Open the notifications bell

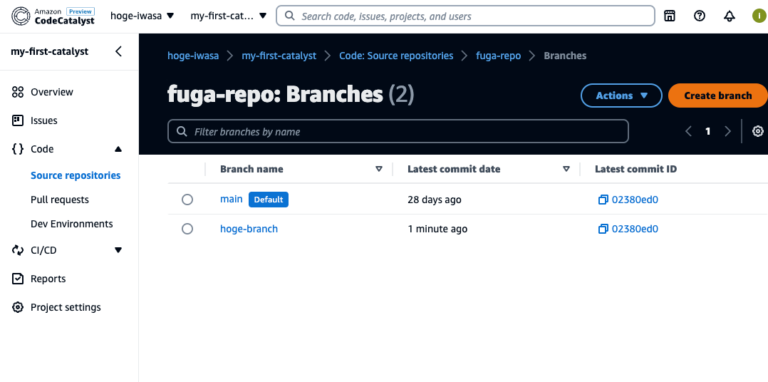(729, 16)
